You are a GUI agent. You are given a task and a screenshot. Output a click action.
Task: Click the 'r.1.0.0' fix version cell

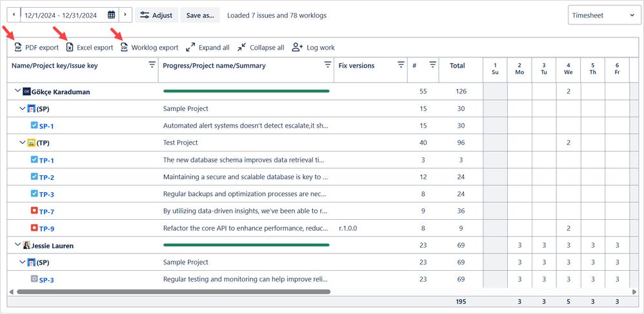(x=348, y=228)
